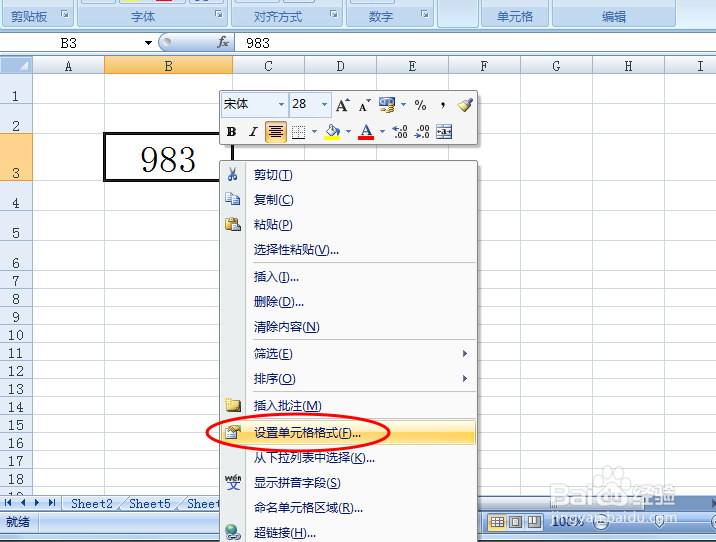Image resolution: width=716 pixels, height=542 pixels.
Task: Switch to Sheet2 tab
Action: point(91,504)
